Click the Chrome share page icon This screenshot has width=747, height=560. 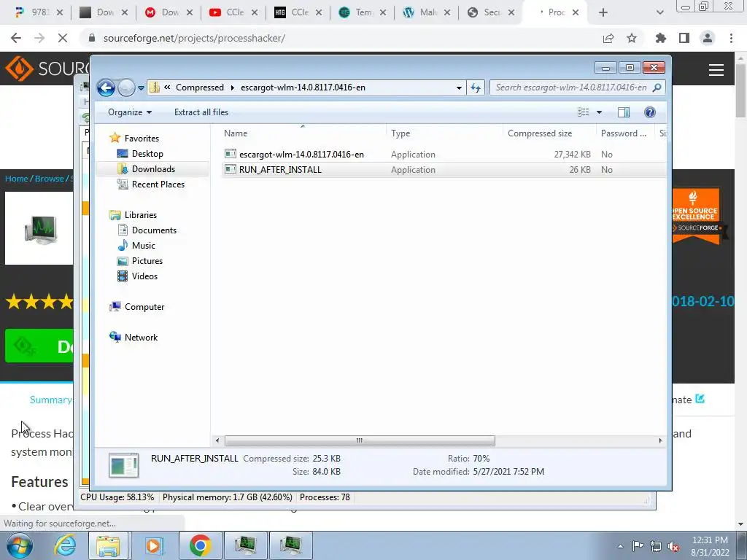[608, 38]
